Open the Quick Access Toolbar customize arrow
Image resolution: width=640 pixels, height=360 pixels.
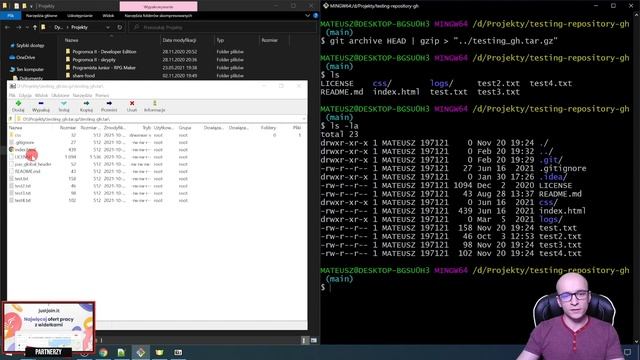tap(31, 6)
